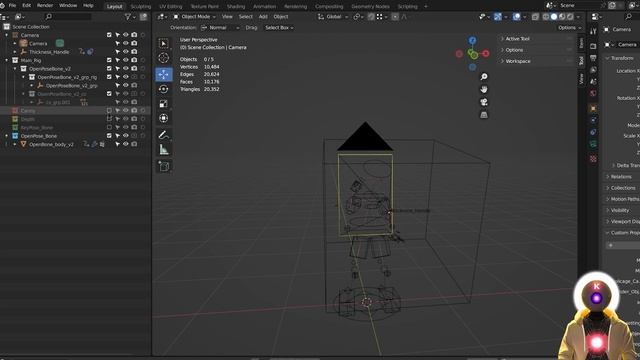
Task: Click the blue Z axis on navigation gizmo
Action: tap(472, 40)
